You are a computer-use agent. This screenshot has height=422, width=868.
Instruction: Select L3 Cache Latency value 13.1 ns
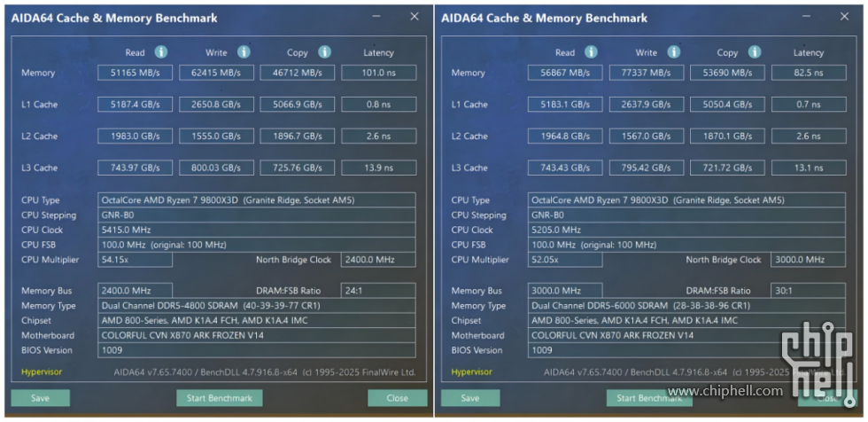point(809,168)
